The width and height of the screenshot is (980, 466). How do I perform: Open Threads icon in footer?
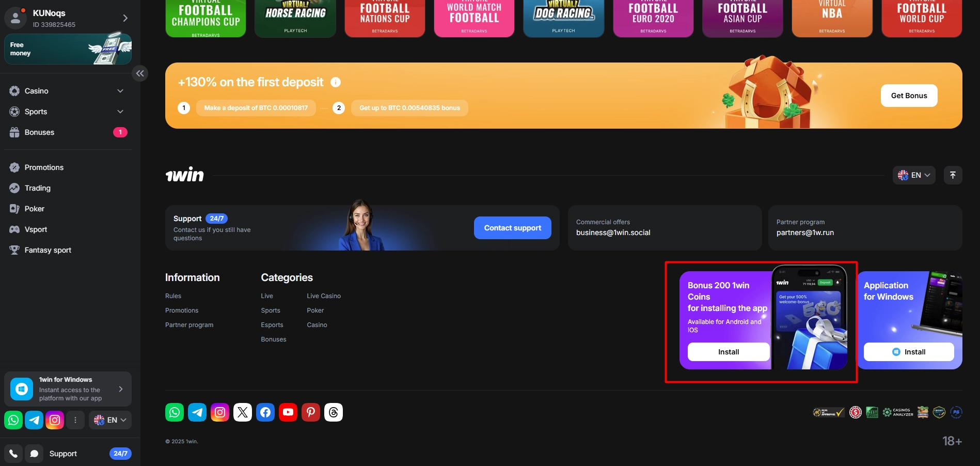(x=334, y=412)
